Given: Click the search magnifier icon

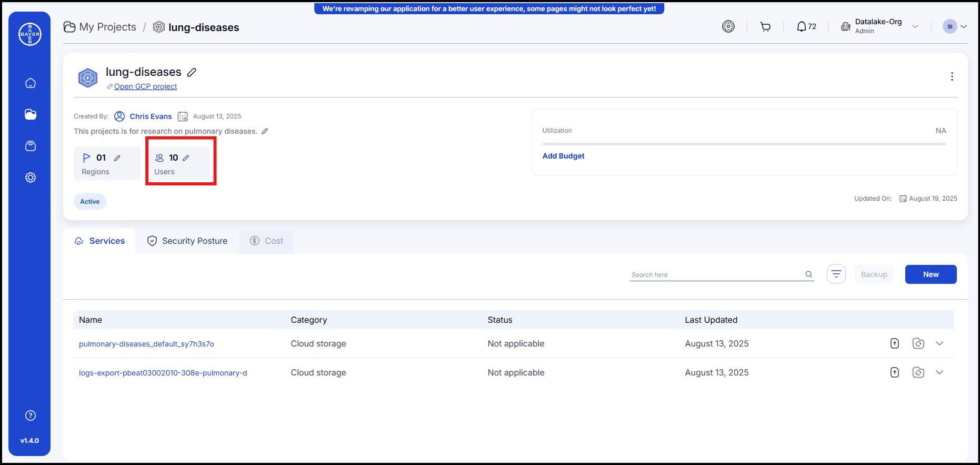Looking at the screenshot, I should point(809,274).
